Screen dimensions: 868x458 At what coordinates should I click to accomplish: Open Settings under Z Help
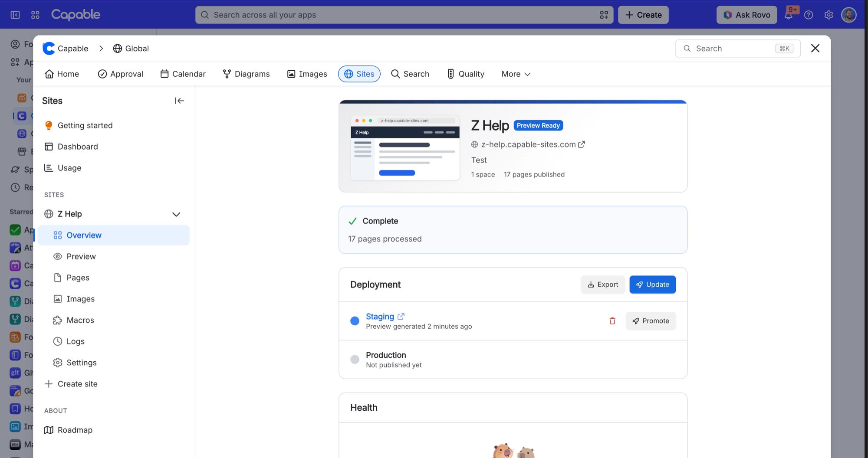pos(113,363)
